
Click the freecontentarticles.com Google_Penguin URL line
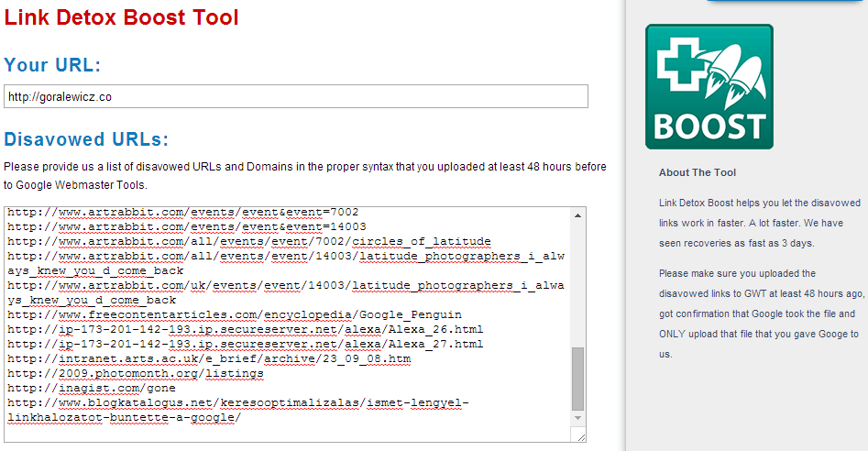[x=234, y=314]
